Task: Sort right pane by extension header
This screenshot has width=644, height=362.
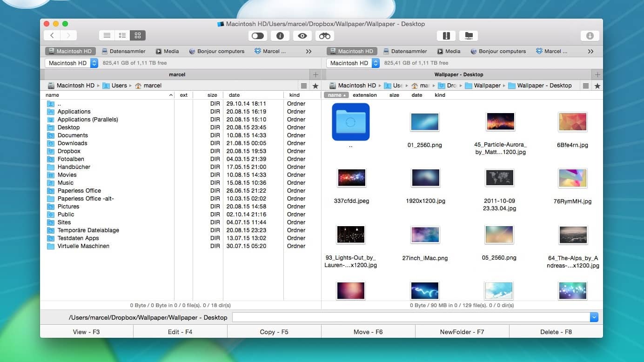Action: point(365,95)
